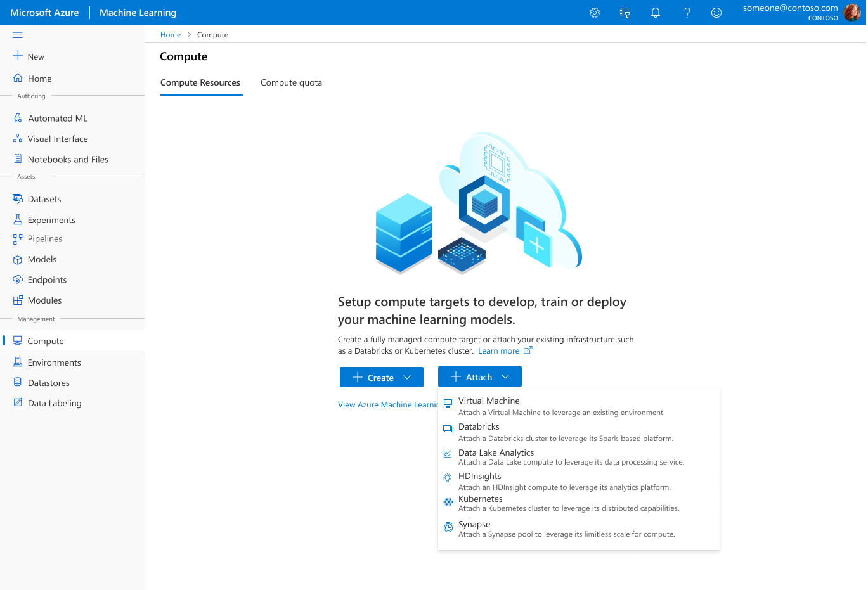The height and width of the screenshot is (590, 868).
Task: Open the help question mark icon
Action: pos(687,13)
